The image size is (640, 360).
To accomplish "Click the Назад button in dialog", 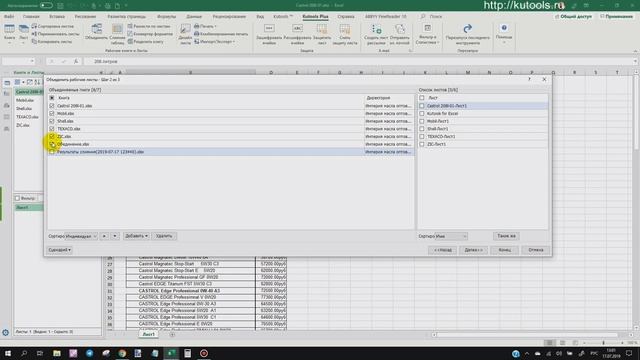I will click(442, 250).
